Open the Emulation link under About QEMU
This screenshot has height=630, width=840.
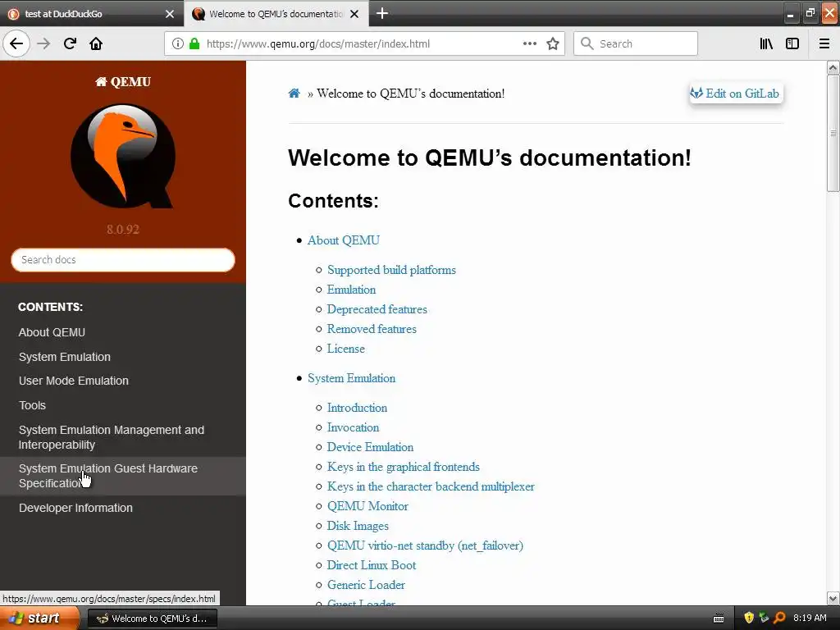point(351,290)
